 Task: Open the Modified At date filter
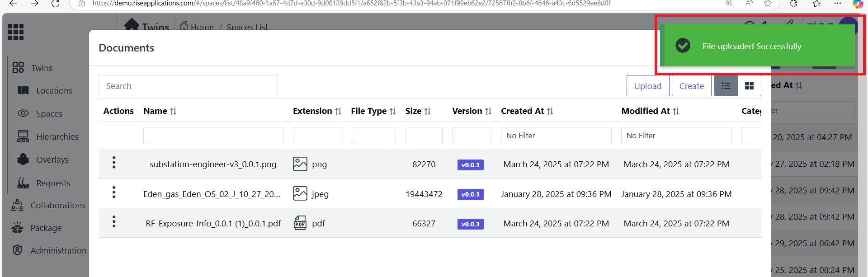pos(676,136)
